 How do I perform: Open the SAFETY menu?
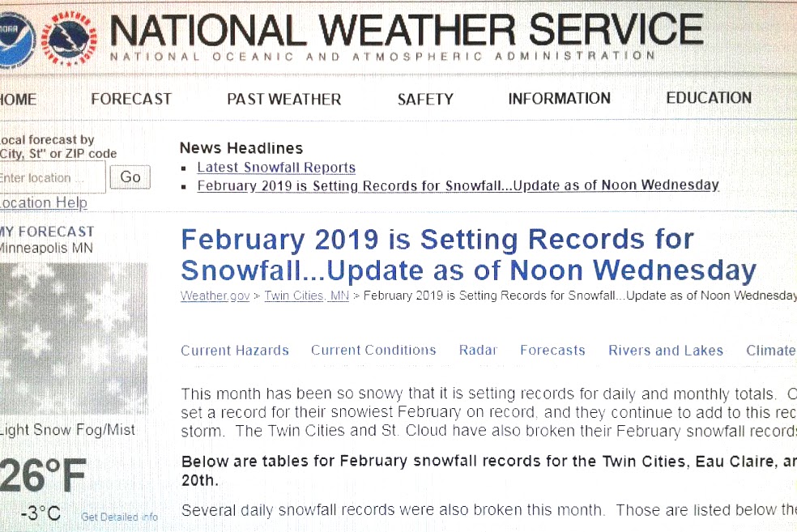425,100
